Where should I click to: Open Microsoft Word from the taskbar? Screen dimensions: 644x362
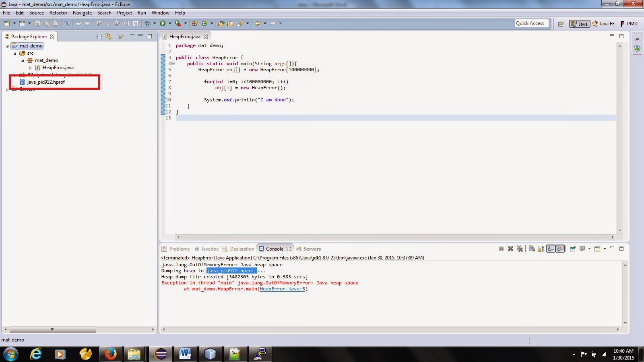pyautogui.click(x=185, y=354)
